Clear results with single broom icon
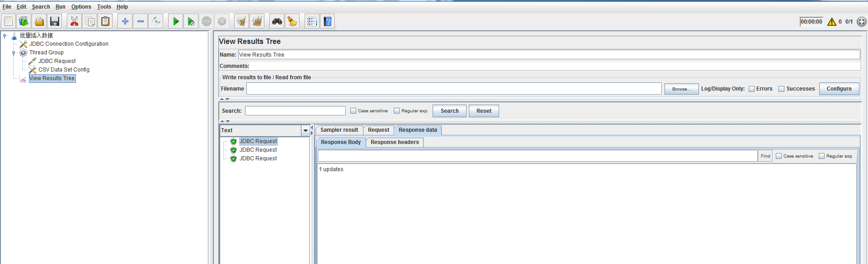This screenshot has height=264, width=868. pos(242,21)
